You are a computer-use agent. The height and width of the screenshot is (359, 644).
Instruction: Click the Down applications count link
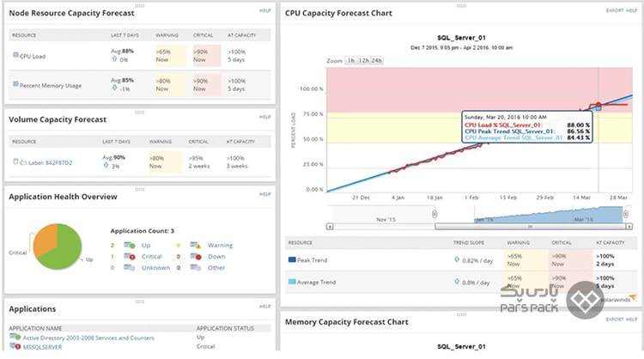[216, 256]
